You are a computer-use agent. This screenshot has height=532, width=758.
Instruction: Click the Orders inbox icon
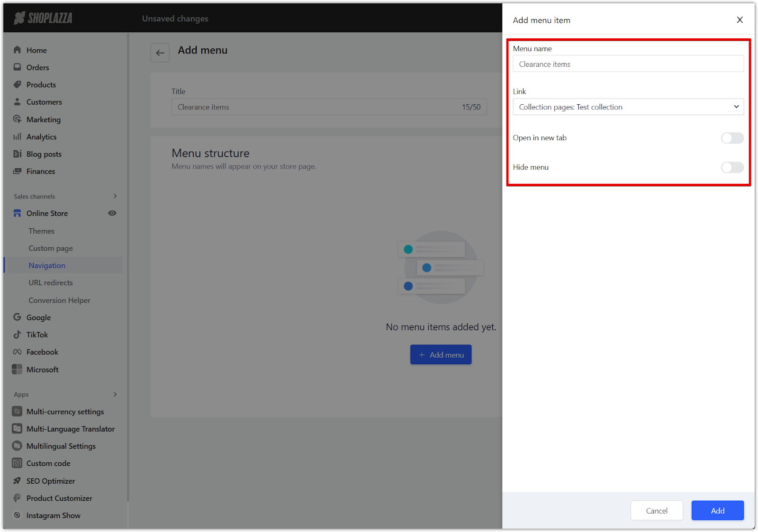[18, 67]
